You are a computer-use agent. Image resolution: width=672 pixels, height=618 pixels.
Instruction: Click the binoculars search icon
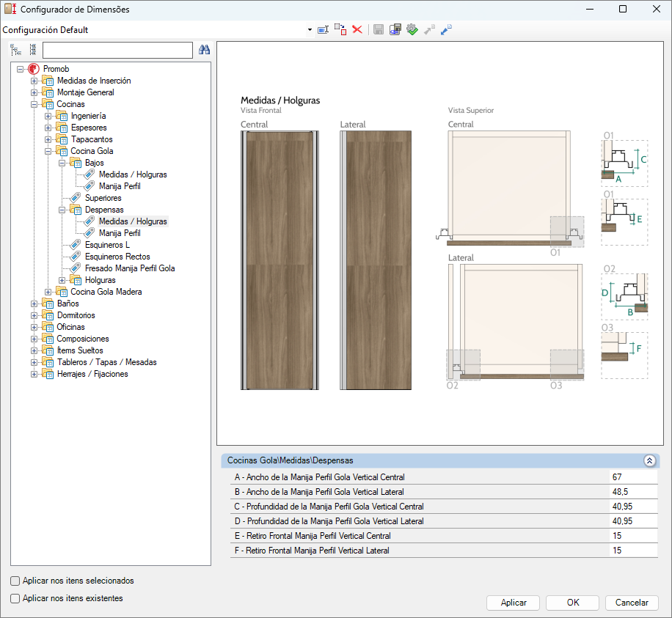tap(205, 50)
